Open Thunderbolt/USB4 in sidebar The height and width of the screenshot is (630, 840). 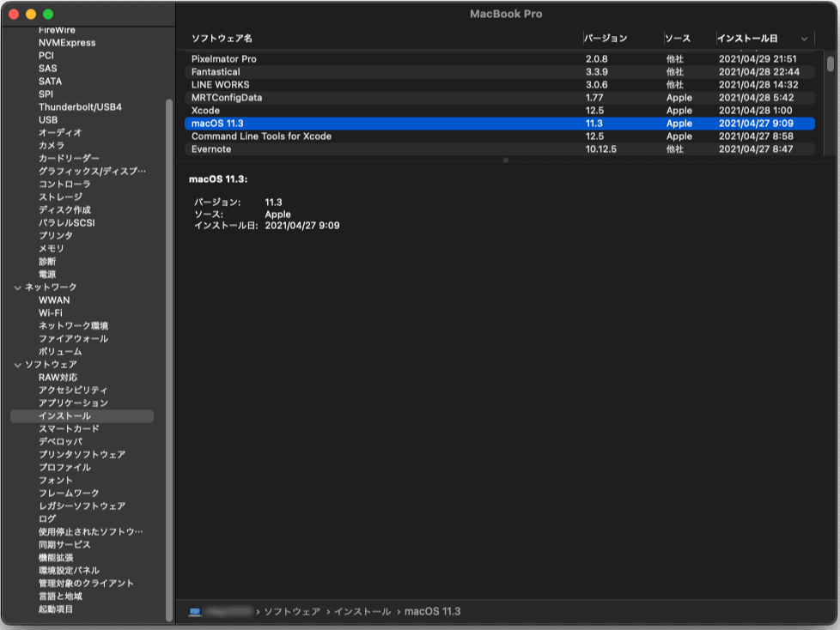point(81,107)
